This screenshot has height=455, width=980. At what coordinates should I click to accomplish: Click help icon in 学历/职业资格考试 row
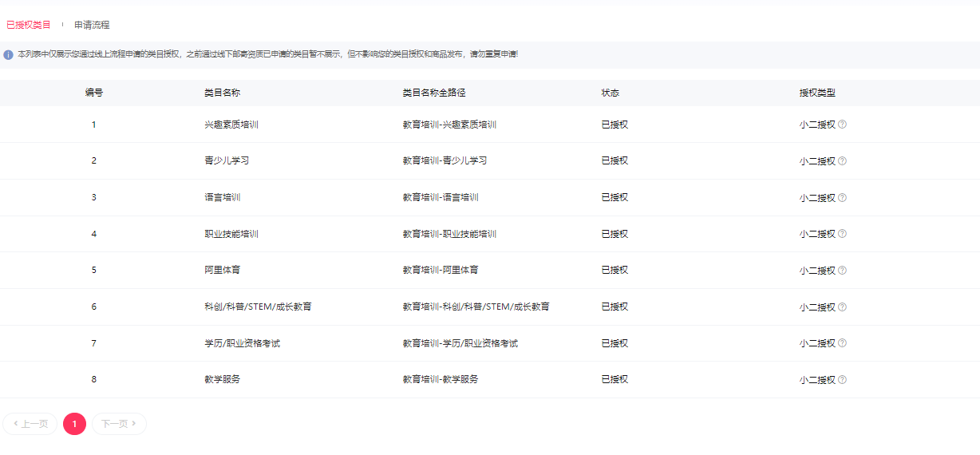pyautogui.click(x=842, y=343)
